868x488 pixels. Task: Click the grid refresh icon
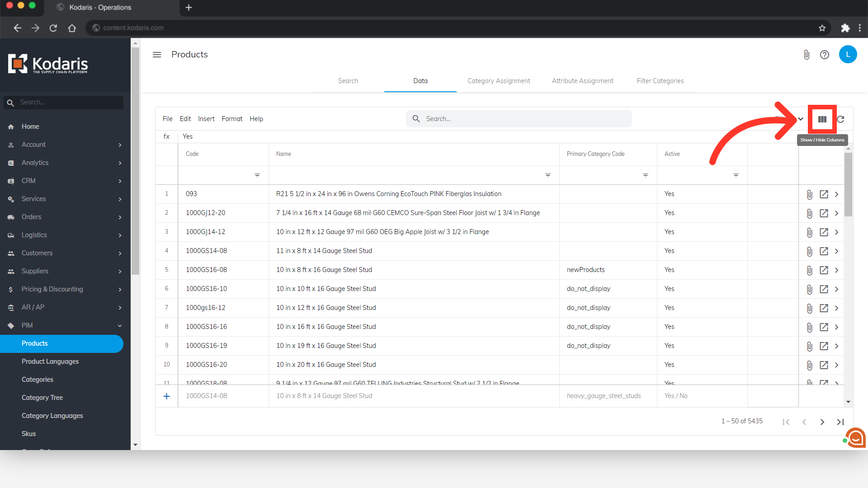(x=840, y=119)
